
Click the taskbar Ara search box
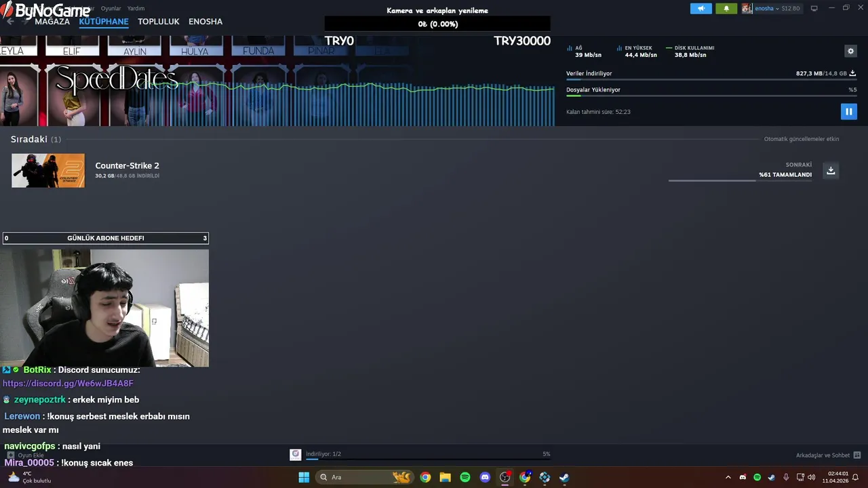[364, 477]
